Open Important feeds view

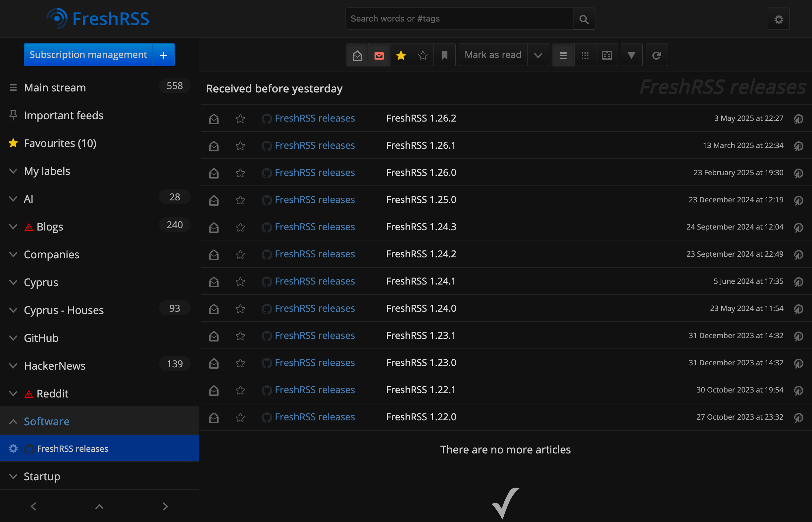[x=64, y=116]
